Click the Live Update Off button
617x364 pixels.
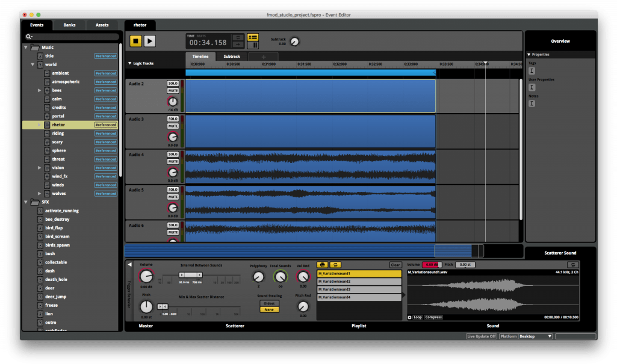[481, 336]
